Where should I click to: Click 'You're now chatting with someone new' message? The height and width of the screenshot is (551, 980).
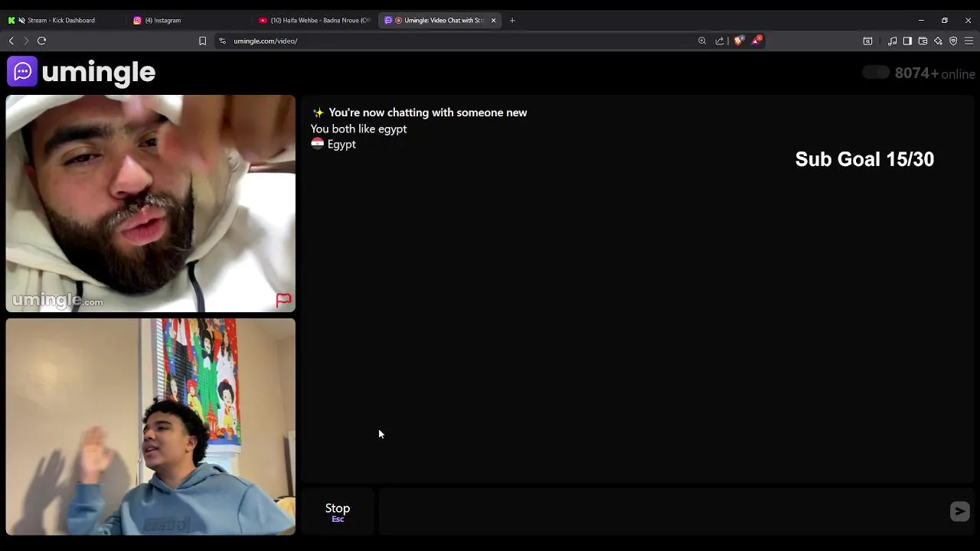click(x=428, y=112)
